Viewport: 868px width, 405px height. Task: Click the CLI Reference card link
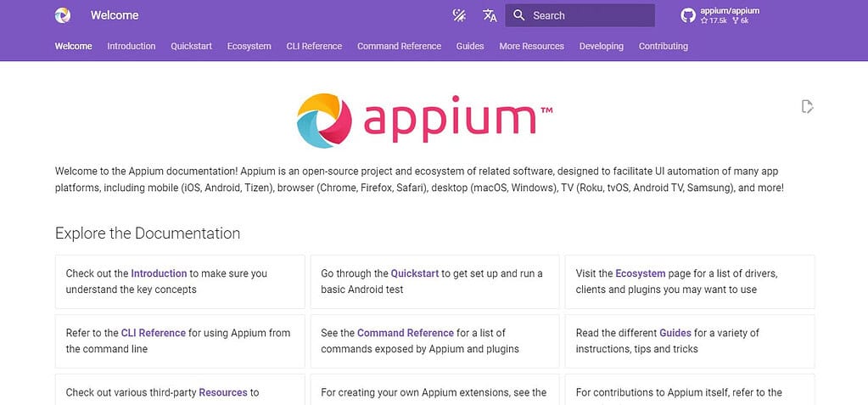[154, 333]
